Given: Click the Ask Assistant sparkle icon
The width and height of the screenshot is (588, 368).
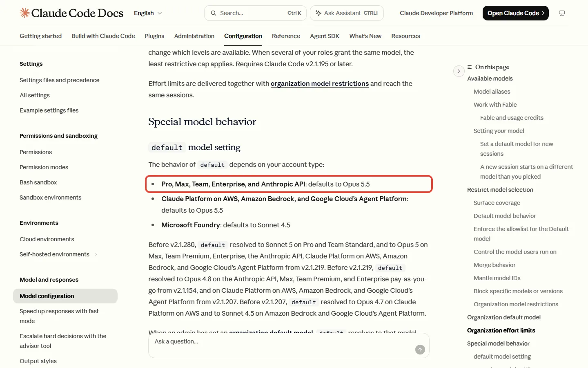Looking at the screenshot, I should point(318,13).
